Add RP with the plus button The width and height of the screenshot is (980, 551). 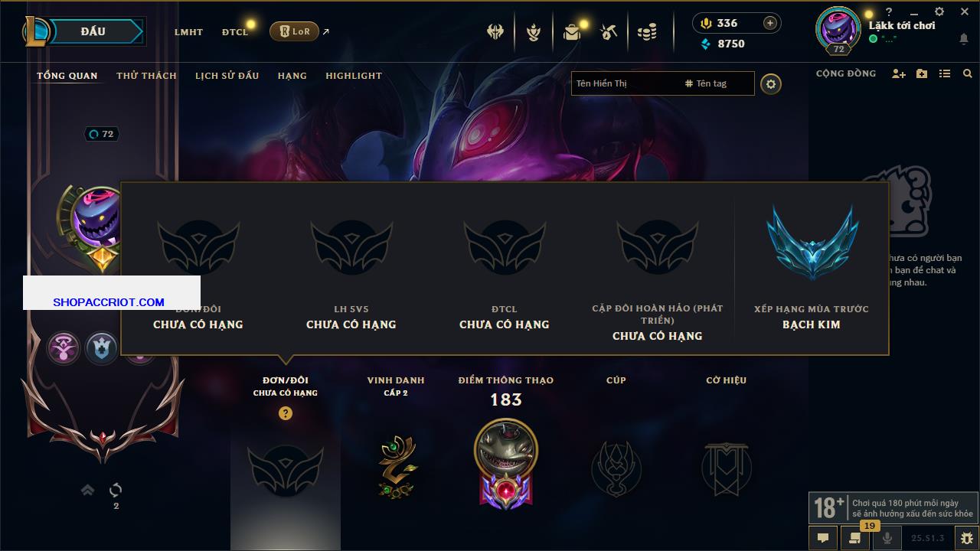pyautogui.click(x=770, y=23)
